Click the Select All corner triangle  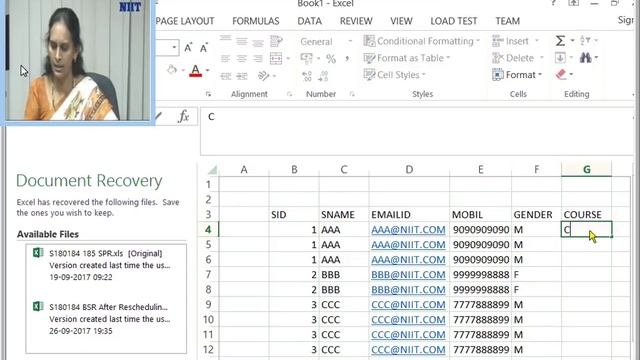tap(212, 169)
